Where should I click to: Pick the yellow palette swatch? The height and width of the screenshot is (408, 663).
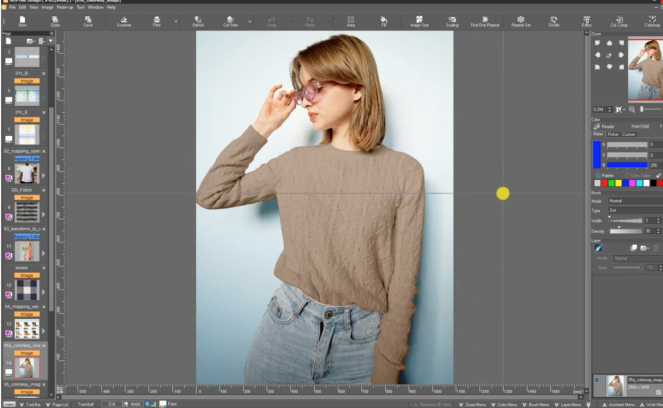pos(618,183)
